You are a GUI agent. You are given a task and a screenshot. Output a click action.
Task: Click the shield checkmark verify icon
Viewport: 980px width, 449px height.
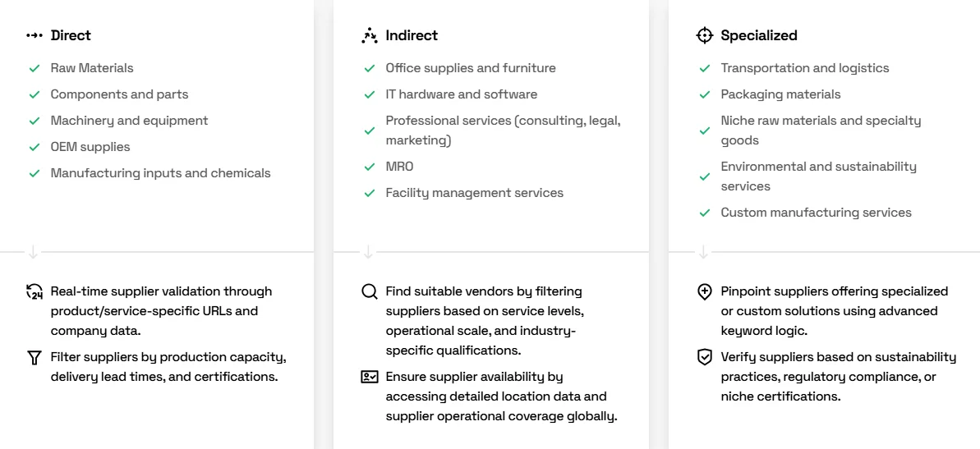click(x=704, y=358)
